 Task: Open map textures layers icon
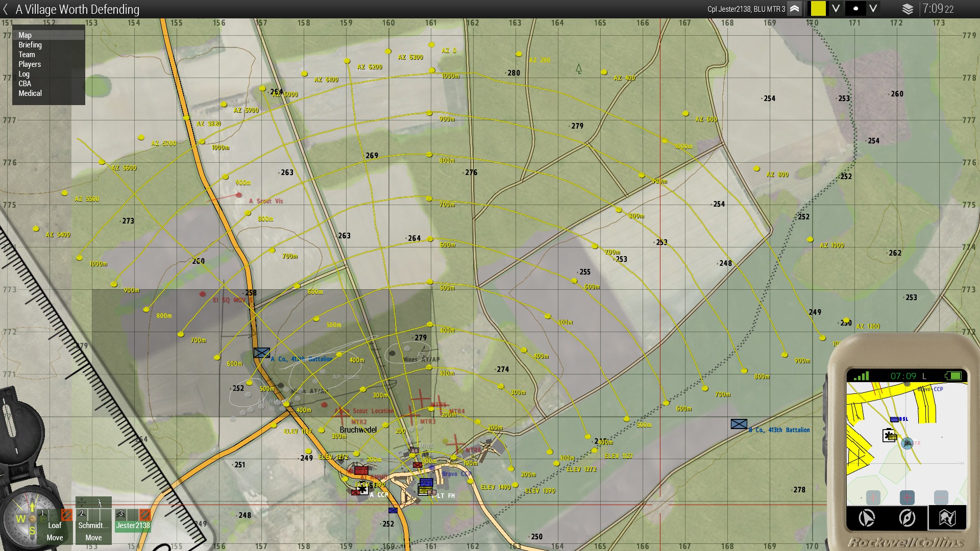tap(907, 9)
